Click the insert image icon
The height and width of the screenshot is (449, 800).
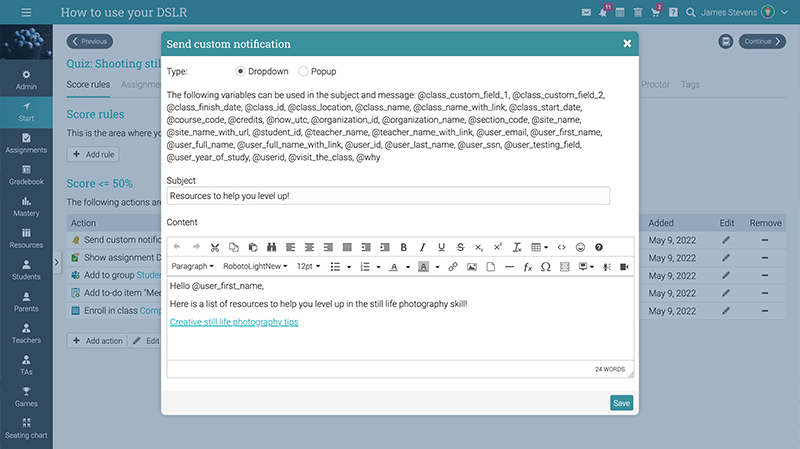tap(472, 267)
